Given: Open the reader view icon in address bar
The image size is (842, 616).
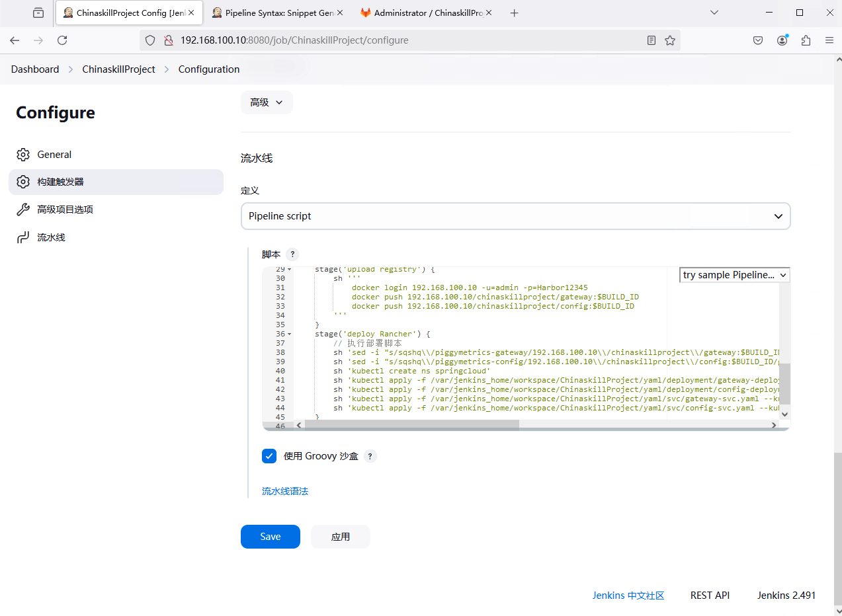Looking at the screenshot, I should (652, 40).
